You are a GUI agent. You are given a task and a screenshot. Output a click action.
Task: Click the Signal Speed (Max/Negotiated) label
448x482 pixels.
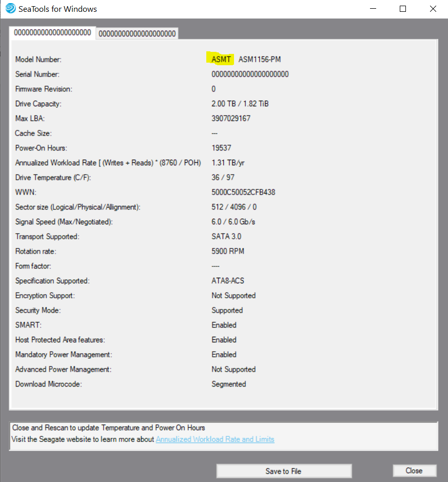coord(64,222)
